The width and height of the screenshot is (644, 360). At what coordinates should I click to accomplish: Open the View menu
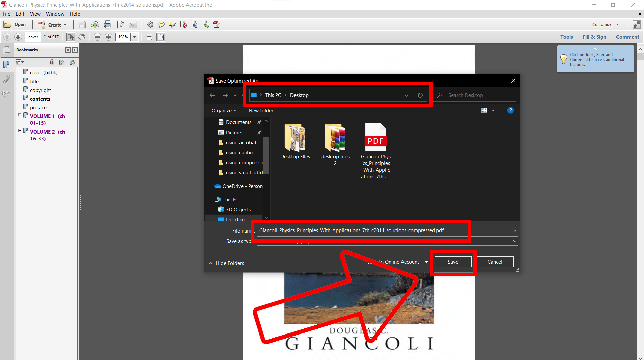pos(35,14)
